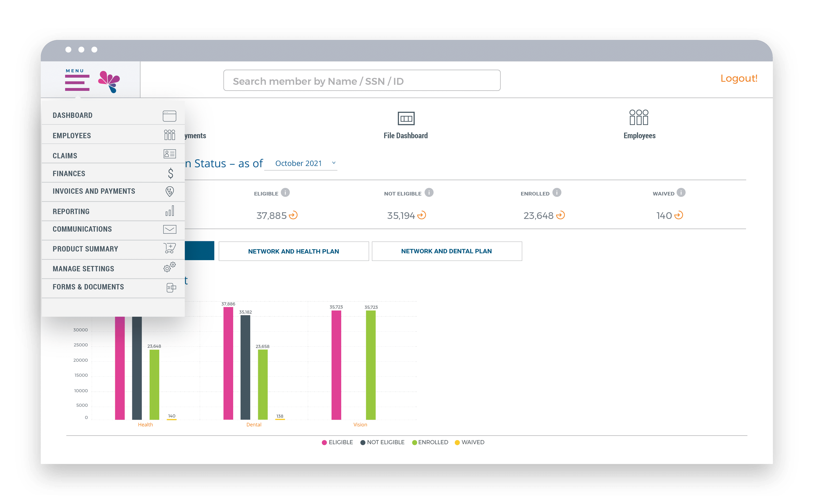The image size is (818, 504).
Task: Click the info icon beside NOT ELIGIBLE
Action: pyautogui.click(x=429, y=193)
